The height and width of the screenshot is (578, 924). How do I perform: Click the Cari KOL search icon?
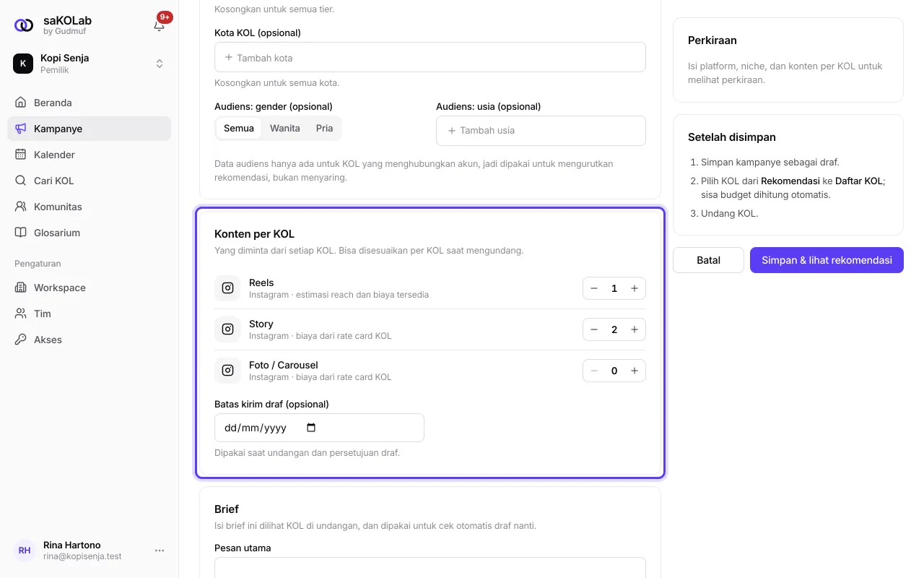coord(21,181)
